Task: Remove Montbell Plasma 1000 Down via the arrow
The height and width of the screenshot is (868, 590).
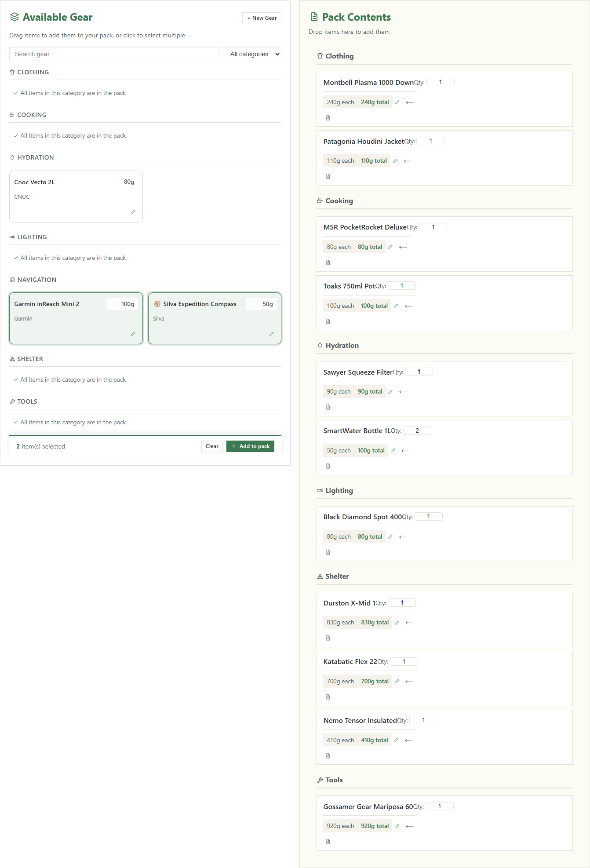Action: tap(410, 102)
